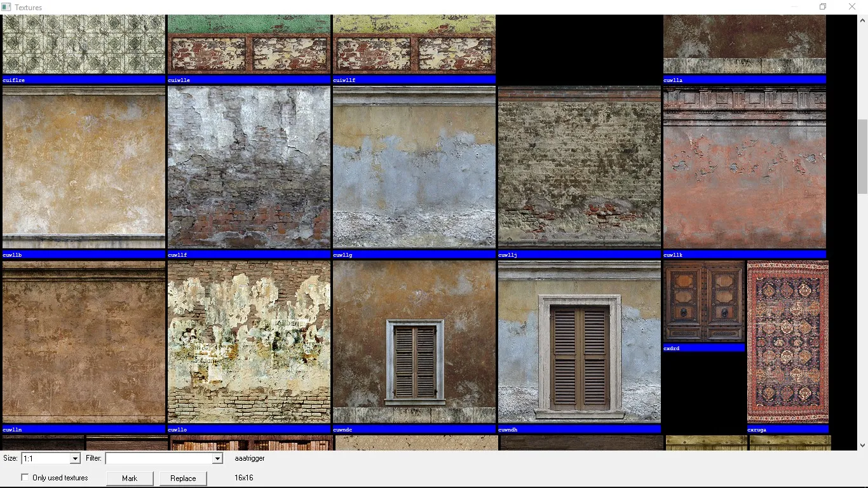Select the cxdrd wooden door texture
Viewport: 868px width, 488px height.
704,302
